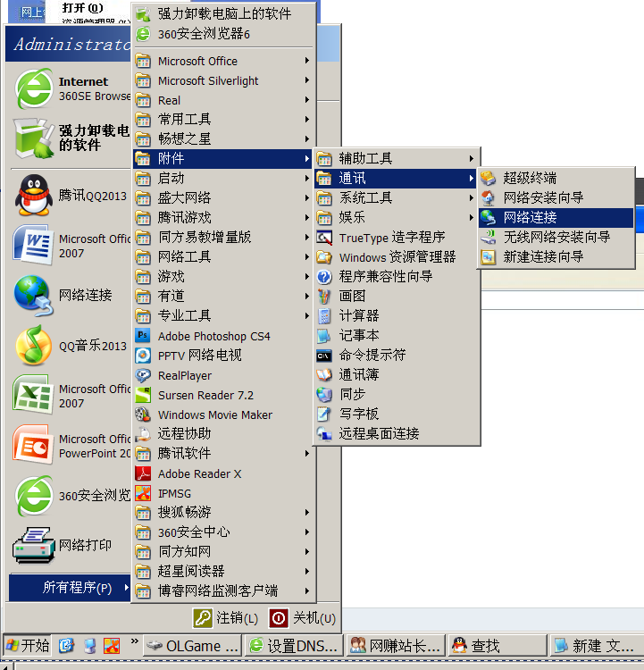Click the 开始 Start button
The width and height of the screenshot is (644, 670).
point(28,646)
